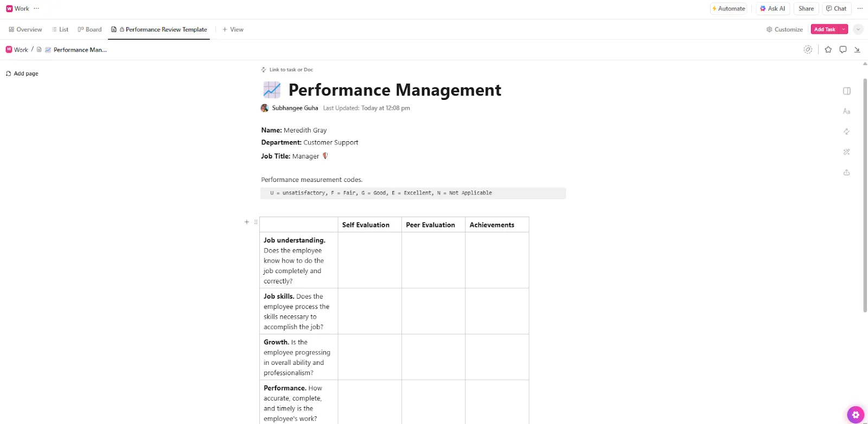This screenshot has height=424, width=868.
Task: Click the pink floating gear button
Action: 856,415
